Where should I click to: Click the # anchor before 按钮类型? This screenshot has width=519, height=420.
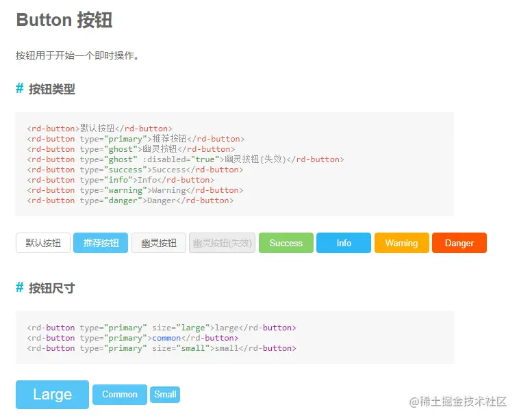(20, 88)
